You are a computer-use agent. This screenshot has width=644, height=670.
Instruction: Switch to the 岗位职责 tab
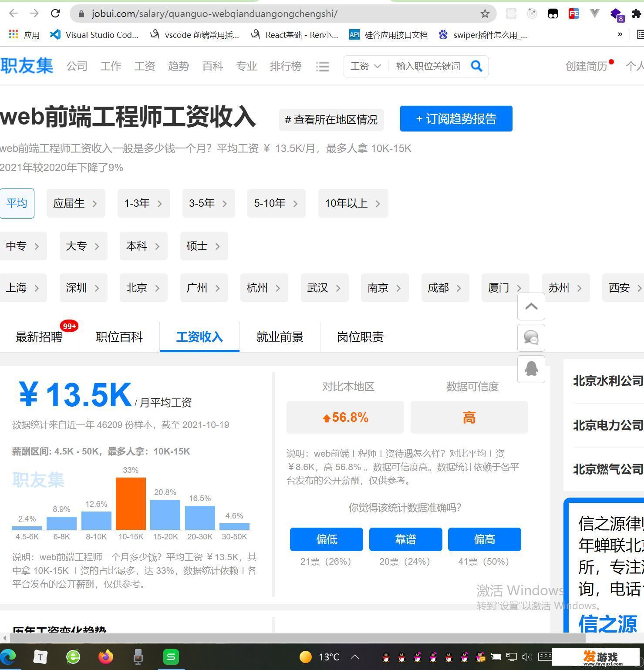click(x=360, y=337)
